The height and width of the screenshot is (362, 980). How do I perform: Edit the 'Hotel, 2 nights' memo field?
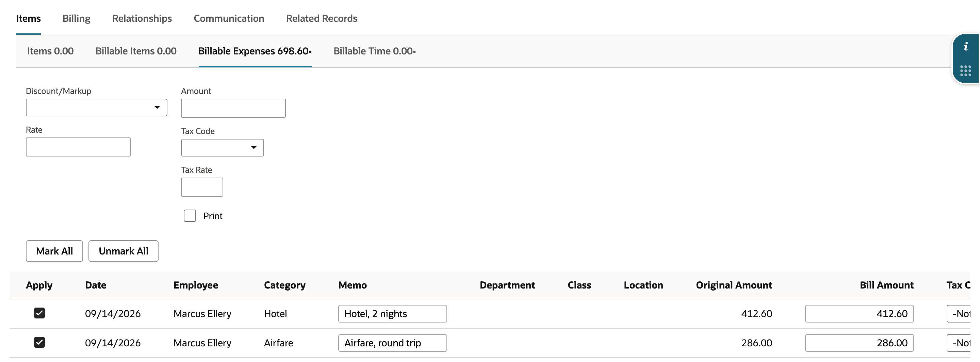tap(393, 314)
